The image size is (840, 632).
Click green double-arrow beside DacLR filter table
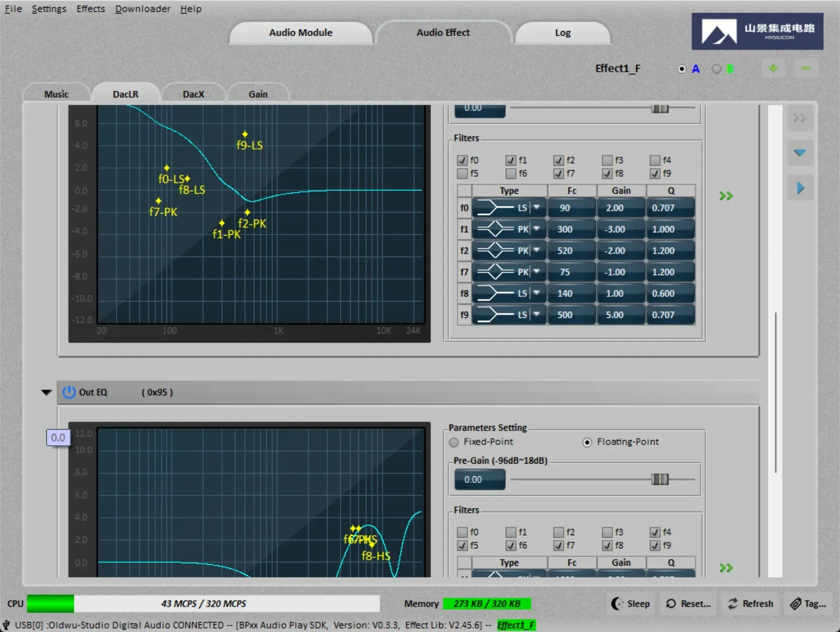(726, 196)
